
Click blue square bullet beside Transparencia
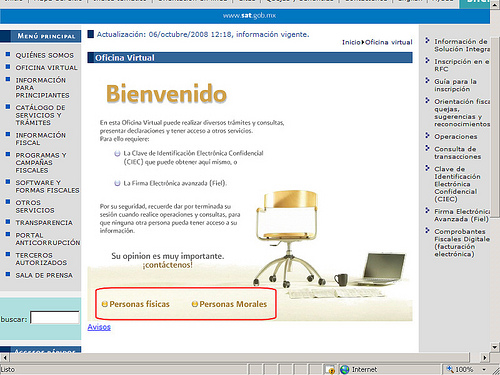coord(8,221)
